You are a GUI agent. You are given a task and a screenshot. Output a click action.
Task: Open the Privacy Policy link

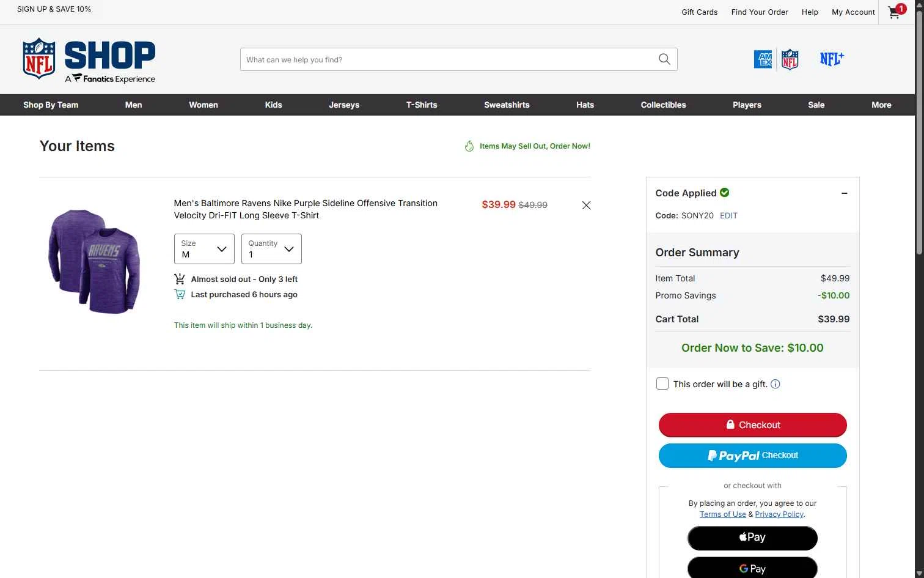(779, 514)
